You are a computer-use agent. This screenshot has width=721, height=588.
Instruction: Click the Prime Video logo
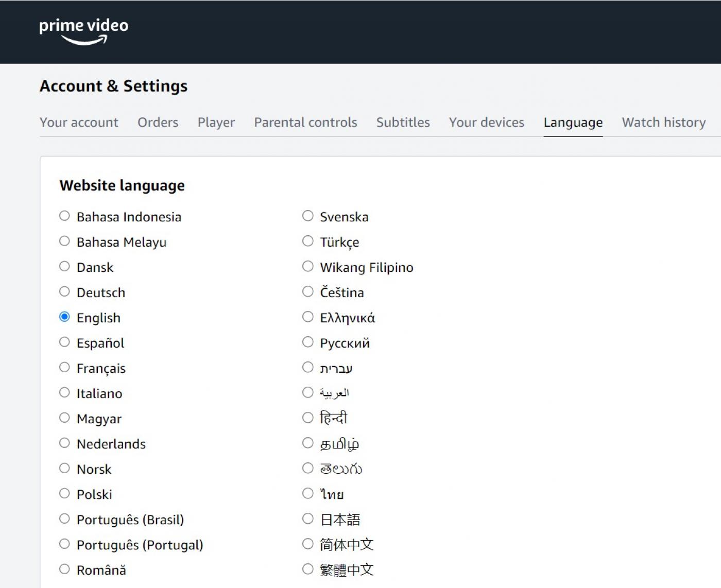(83, 30)
